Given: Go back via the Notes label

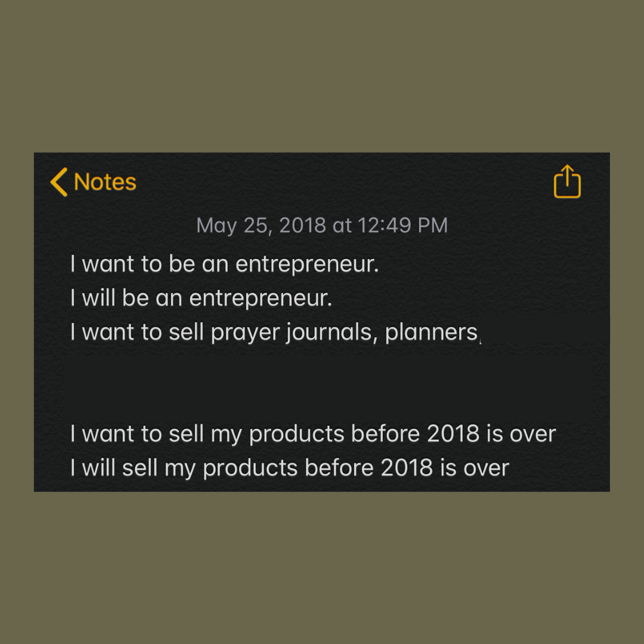Looking at the screenshot, I should [x=105, y=182].
